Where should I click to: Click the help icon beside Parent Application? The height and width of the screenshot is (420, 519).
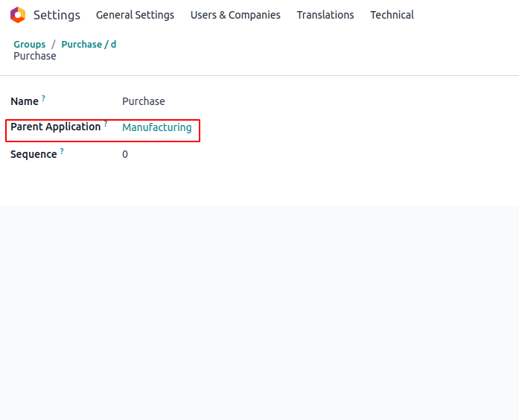point(106,124)
